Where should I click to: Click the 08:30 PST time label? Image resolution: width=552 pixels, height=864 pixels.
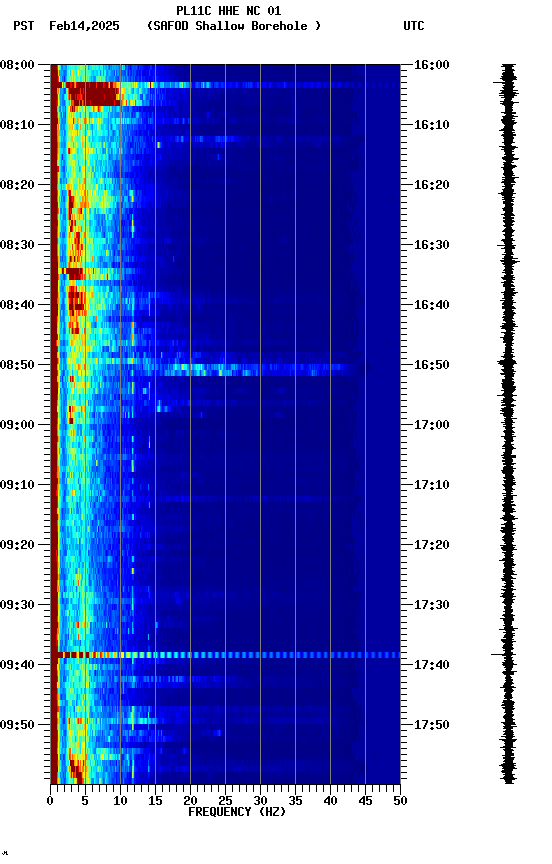[17, 245]
